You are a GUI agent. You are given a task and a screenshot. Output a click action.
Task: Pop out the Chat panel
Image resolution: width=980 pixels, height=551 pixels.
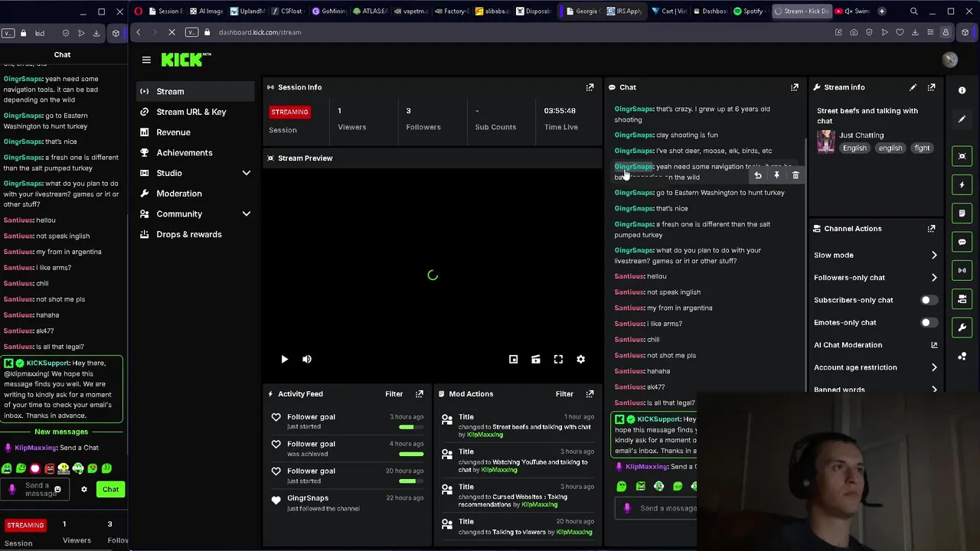[794, 87]
